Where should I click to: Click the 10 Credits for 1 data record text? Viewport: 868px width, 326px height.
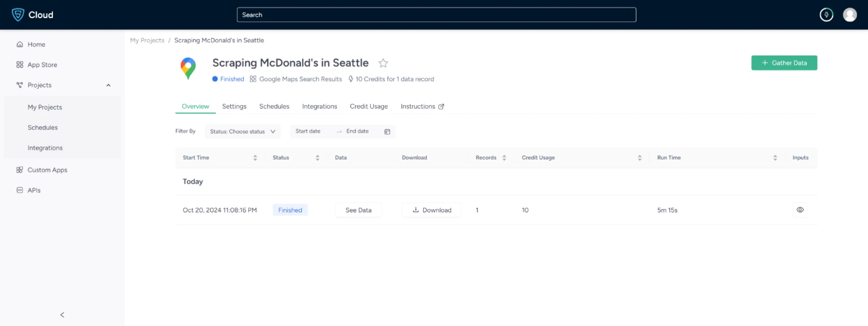(395, 79)
